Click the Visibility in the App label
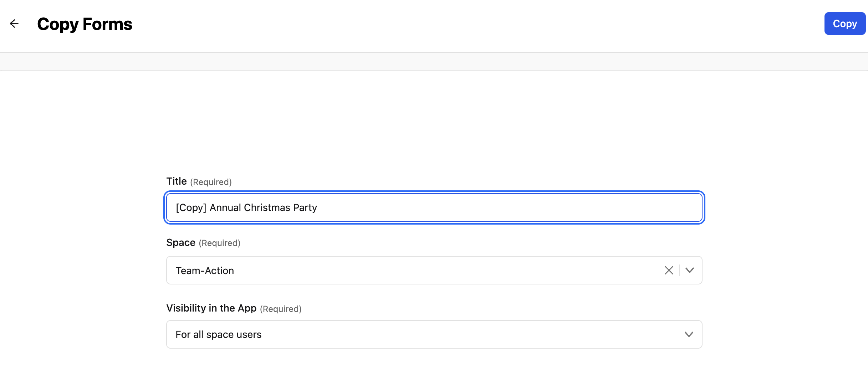The image size is (868, 375). click(211, 308)
